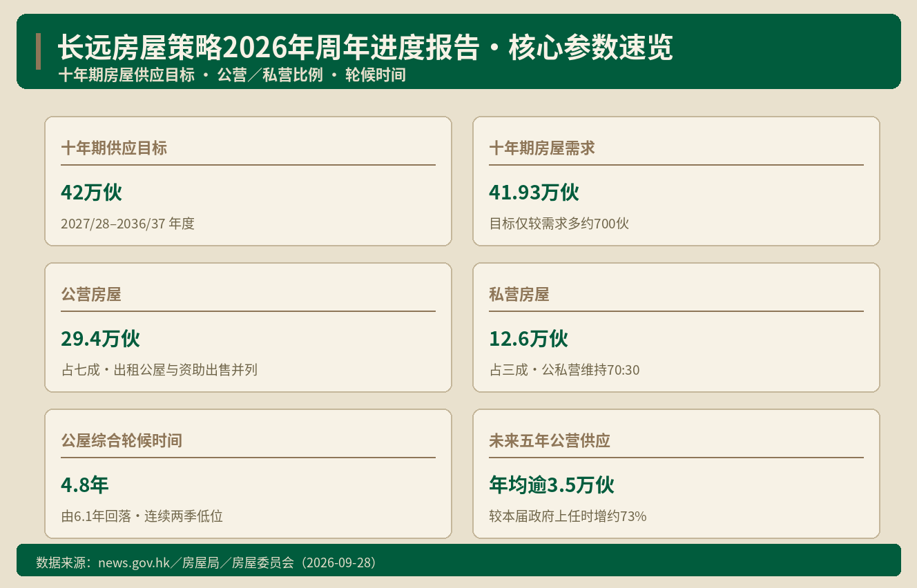Viewport: 917px width, 588px height.
Task: Select the 公营房屋 card heading
Action: click(91, 294)
